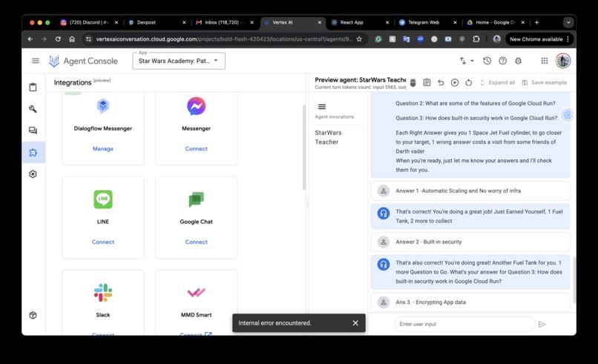Click the Messenger logo icon
Screen dimensions: 598x364
(x=196, y=106)
